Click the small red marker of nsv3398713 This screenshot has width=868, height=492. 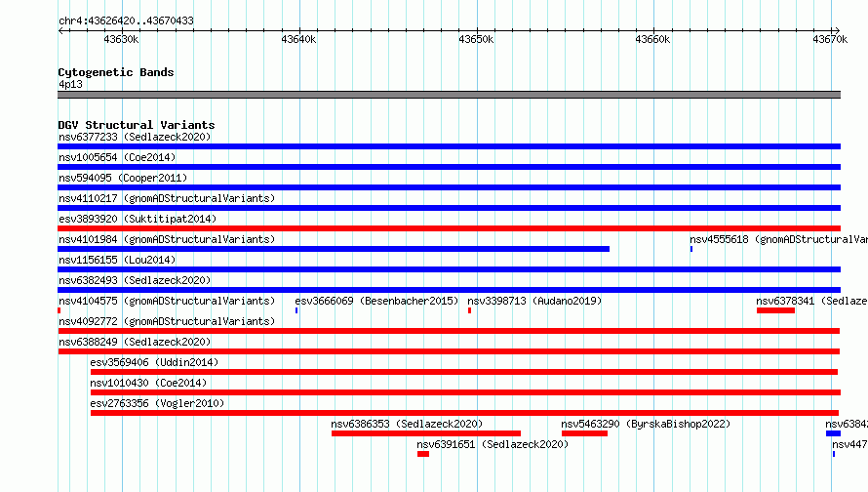[x=469, y=310]
